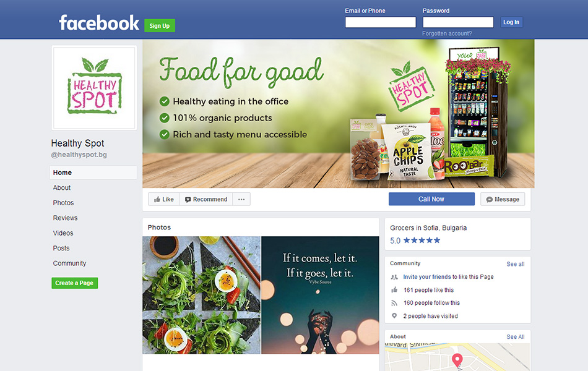Screen dimensions: 588x371
Task: Click the facebook logo in header
Action: [x=99, y=23]
